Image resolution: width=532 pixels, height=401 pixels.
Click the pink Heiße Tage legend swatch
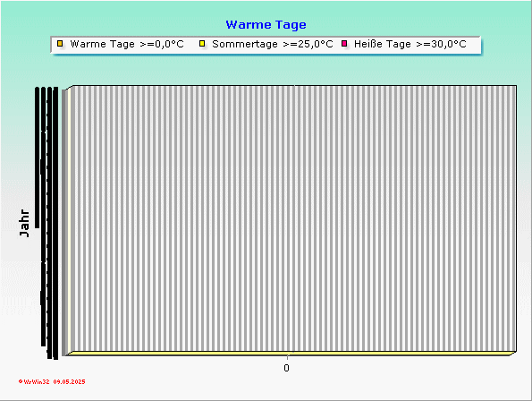[x=344, y=44]
